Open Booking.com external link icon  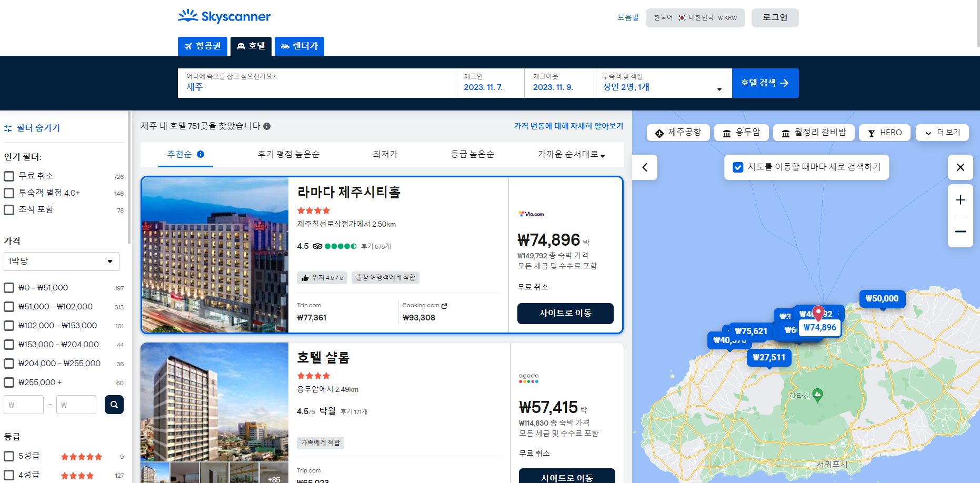click(x=444, y=306)
